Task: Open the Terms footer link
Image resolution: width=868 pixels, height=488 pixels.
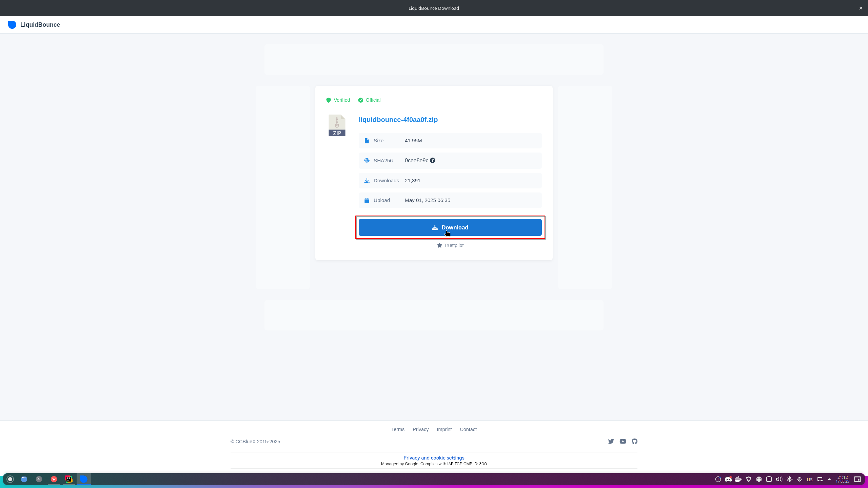Action: [398, 429]
